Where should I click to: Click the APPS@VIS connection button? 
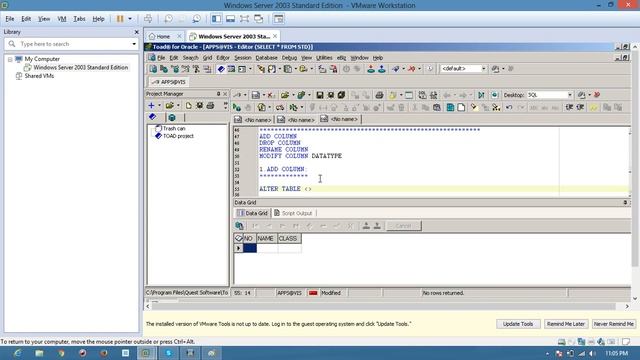[168, 82]
